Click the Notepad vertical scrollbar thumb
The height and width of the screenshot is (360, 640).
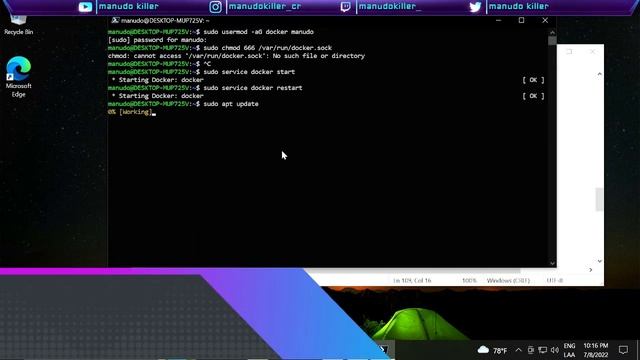pyautogui.click(x=599, y=199)
